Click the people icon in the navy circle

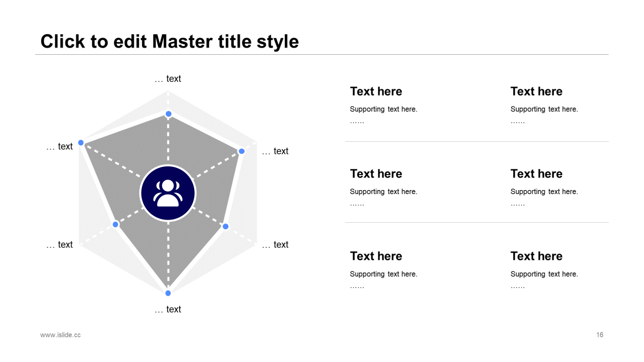(x=168, y=194)
